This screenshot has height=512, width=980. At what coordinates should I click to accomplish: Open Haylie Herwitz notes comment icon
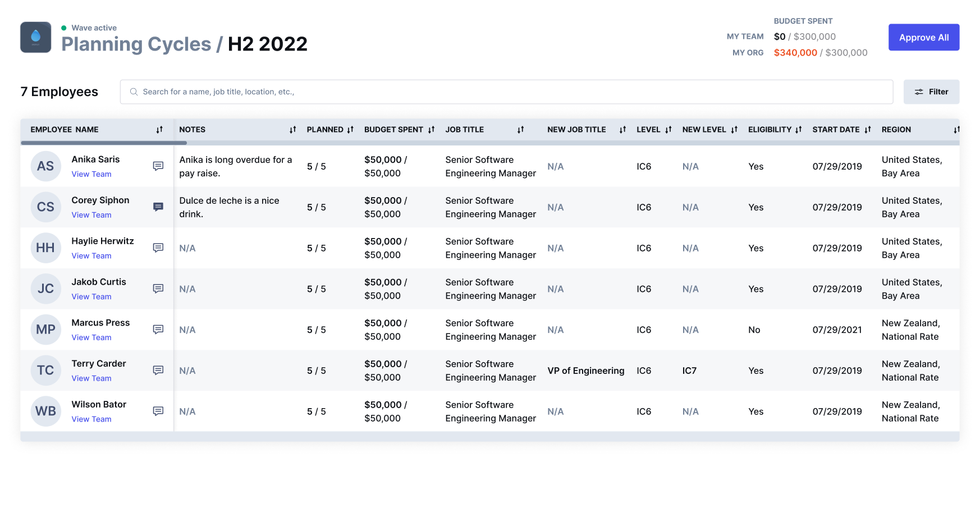coord(158,248)
